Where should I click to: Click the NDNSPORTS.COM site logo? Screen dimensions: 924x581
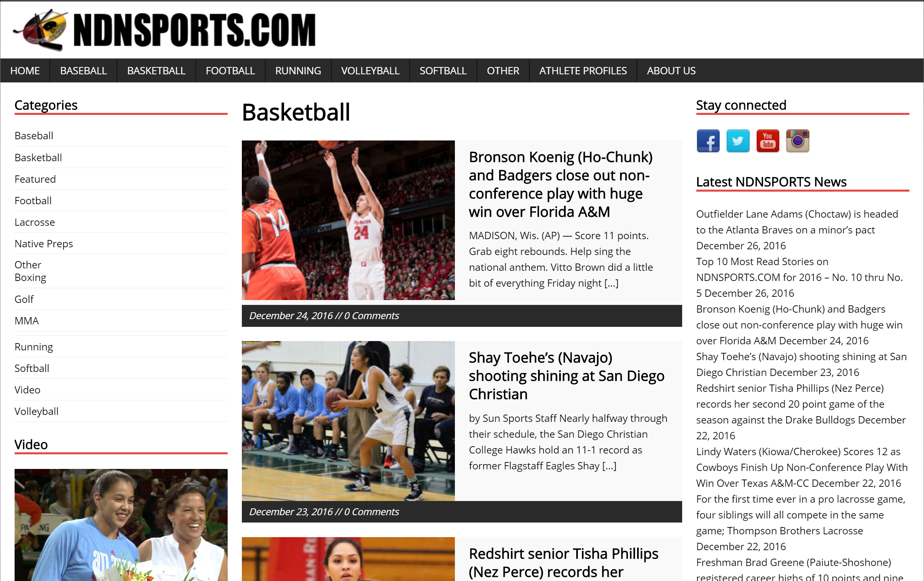164,30
